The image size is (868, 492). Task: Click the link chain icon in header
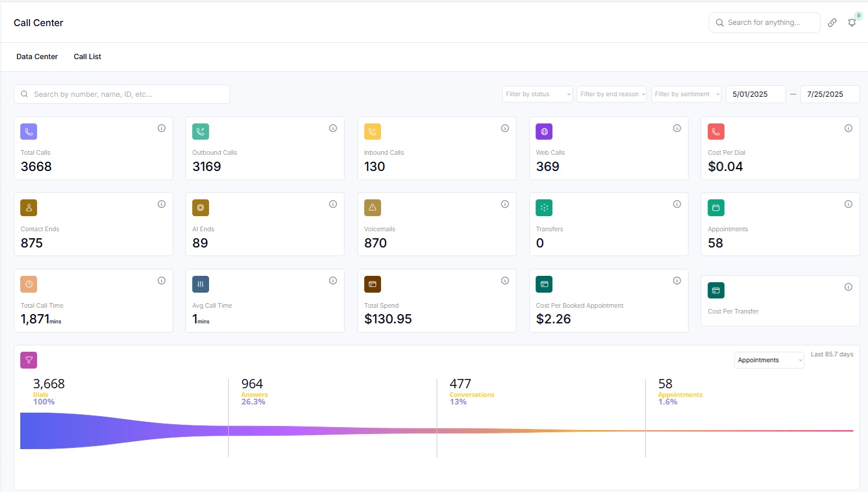[832, 23]
